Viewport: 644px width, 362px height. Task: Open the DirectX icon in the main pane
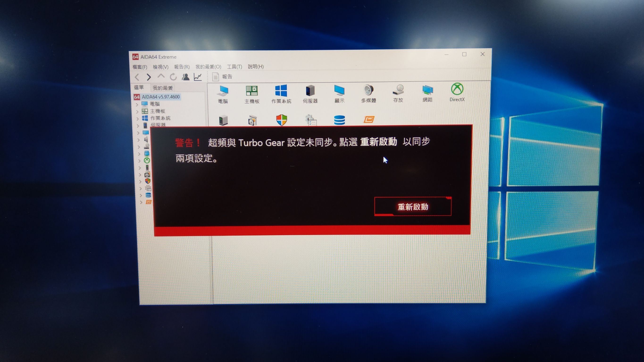pyautogui.click(x=457, y=92)
